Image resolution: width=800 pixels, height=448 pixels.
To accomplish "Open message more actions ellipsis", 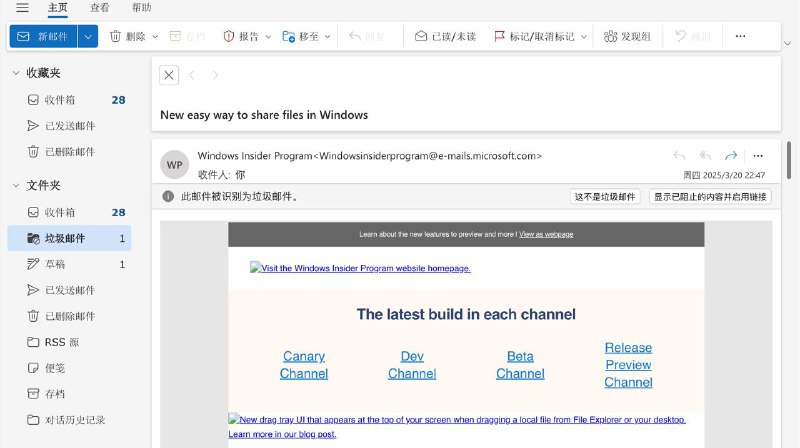I will (x=758, y=155).
